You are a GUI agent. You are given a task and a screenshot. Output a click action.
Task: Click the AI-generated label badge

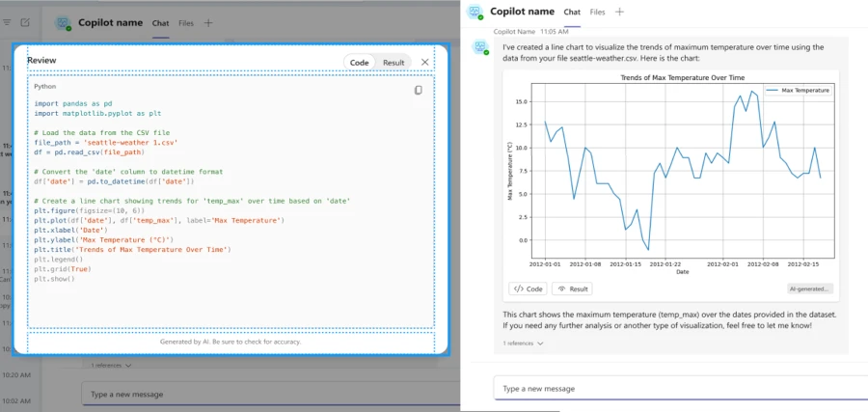pyautogui.click(x=808, y=288)
